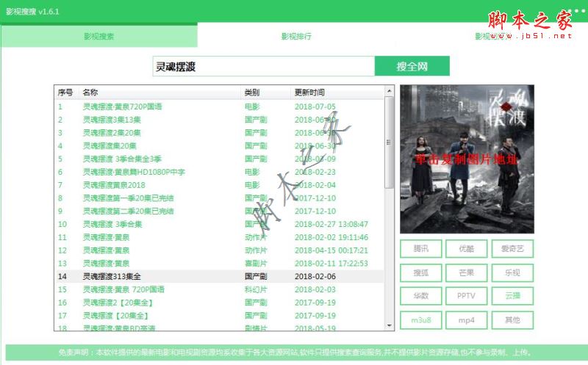Choose the 乐视 source button
The image size is (588, 365).
point(512,272)
